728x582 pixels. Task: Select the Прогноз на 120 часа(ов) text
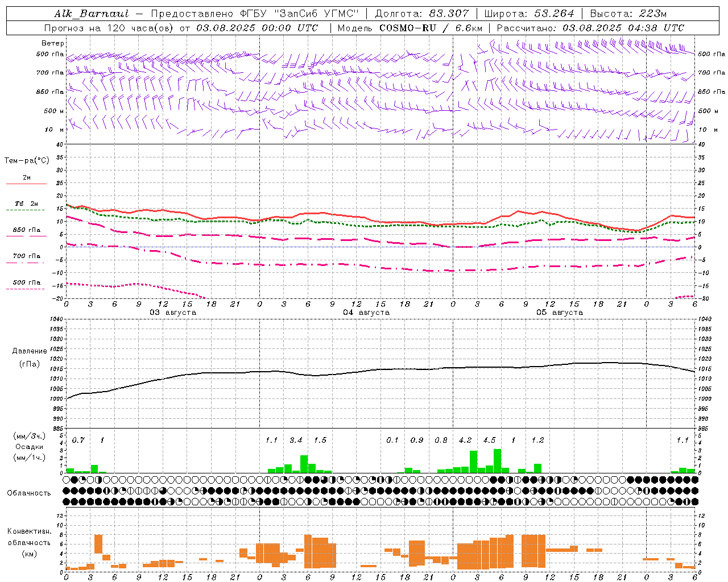(109, 28)
